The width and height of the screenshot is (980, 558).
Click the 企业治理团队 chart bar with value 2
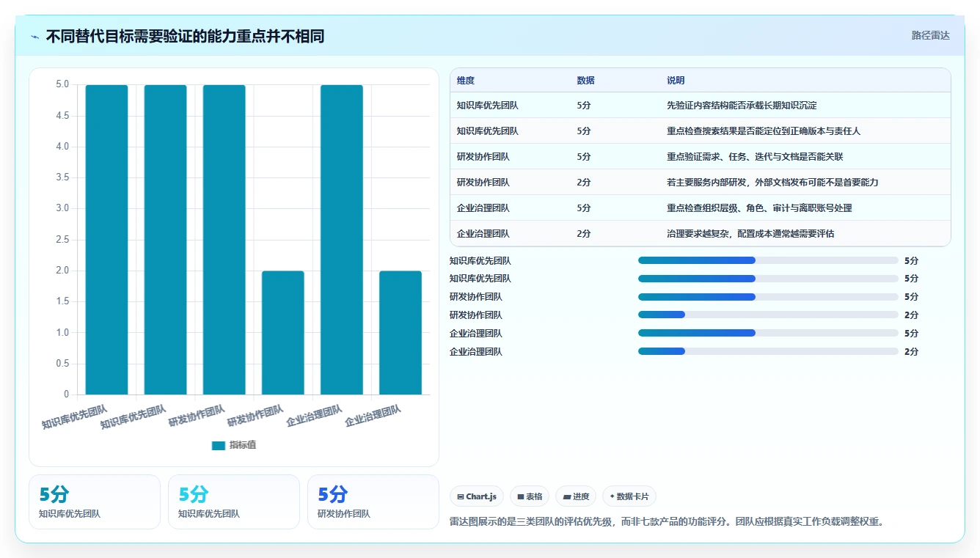pyautogui.click(x=401, y=333)
